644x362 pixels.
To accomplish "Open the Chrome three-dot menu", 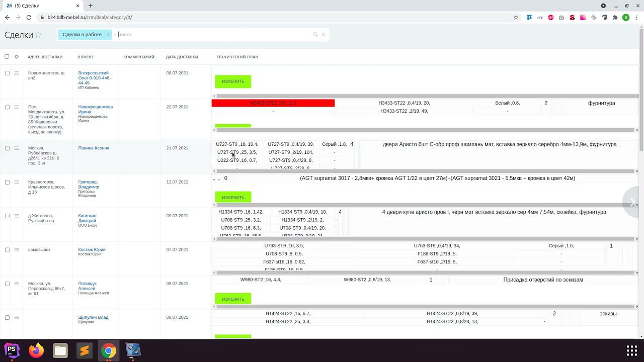I will (x=636, y=17).
